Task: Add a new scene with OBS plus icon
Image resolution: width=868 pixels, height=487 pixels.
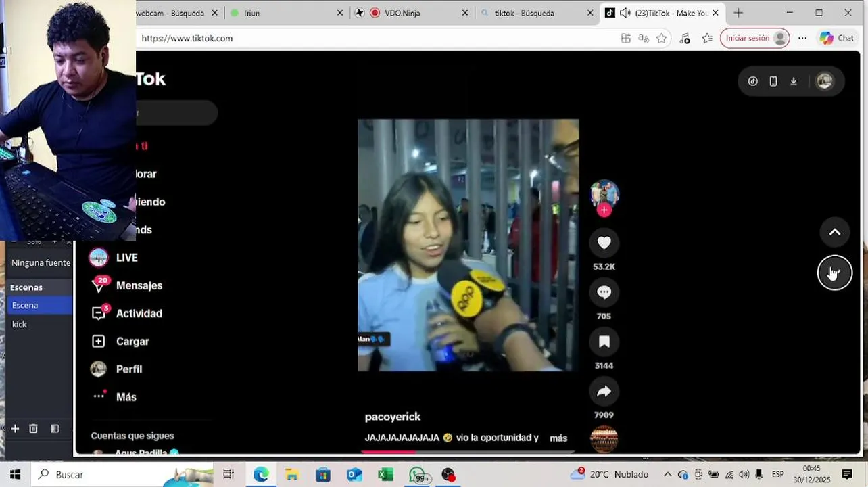Action: click(x=15, y=429)
